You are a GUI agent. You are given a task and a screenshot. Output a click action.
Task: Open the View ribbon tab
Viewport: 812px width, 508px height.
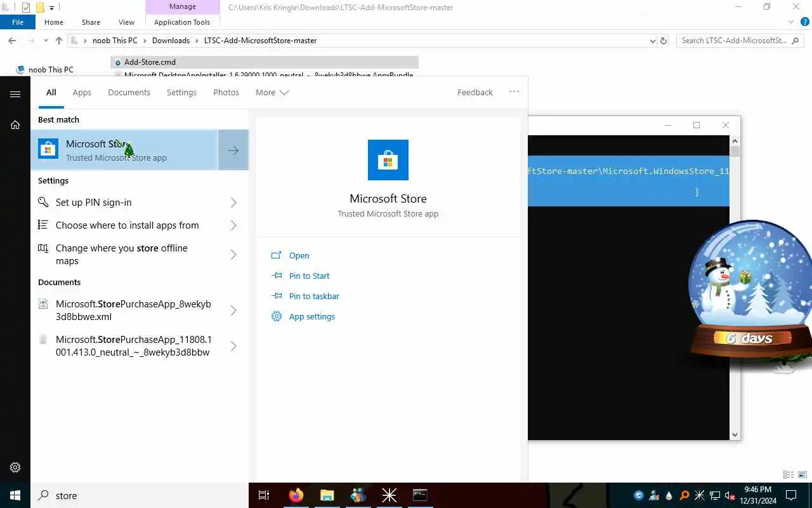pos(126,22)
